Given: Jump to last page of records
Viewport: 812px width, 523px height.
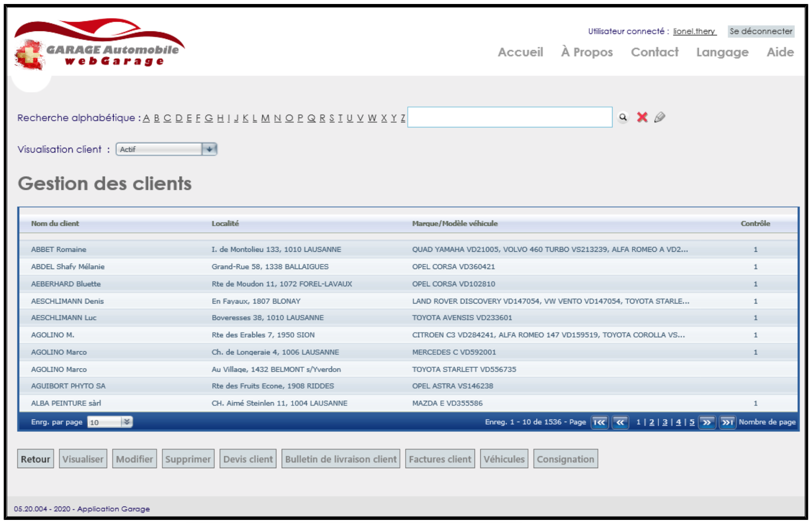Looking at the screenshot, I should (x=727, y=422).
